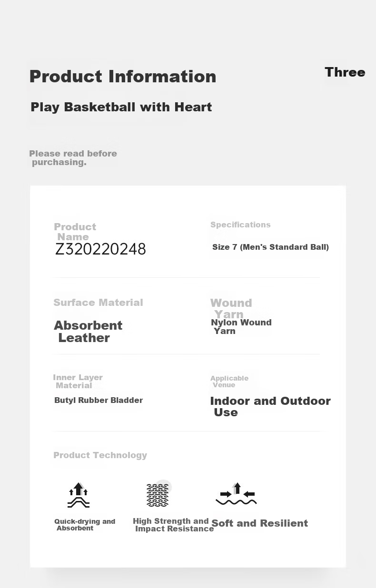Click the Surface Material label
376x588 pixels.
coord(98,303)
